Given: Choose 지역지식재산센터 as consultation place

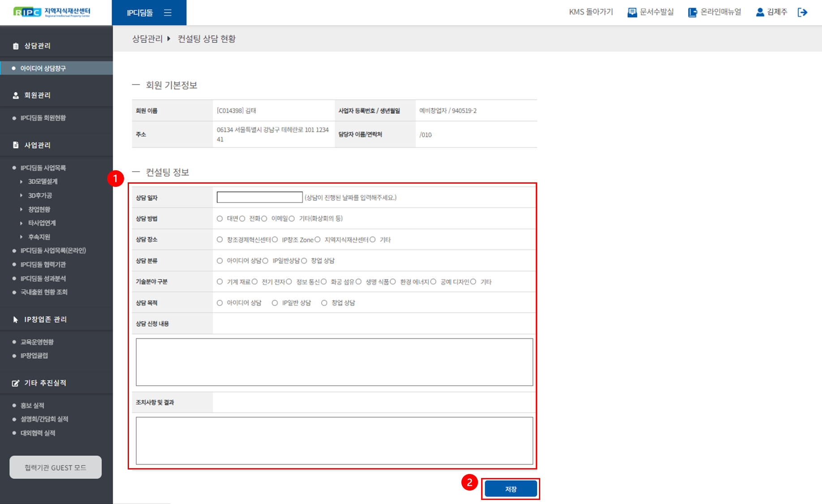Looking at the screenshot, I should pyautogui.click(x=318, y=240).
